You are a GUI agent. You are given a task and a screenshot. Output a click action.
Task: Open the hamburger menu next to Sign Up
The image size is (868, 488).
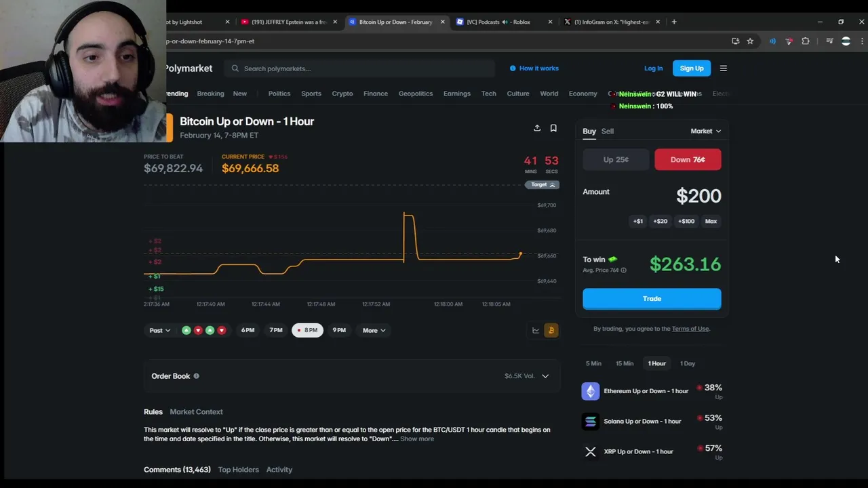(x=724, y=68)
